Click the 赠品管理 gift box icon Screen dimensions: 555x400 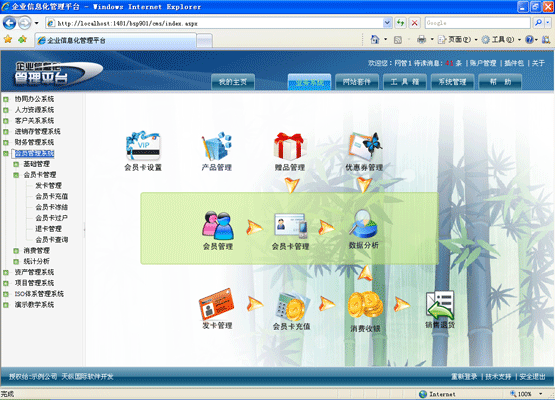pyautogui.click(x=289, y=146)
